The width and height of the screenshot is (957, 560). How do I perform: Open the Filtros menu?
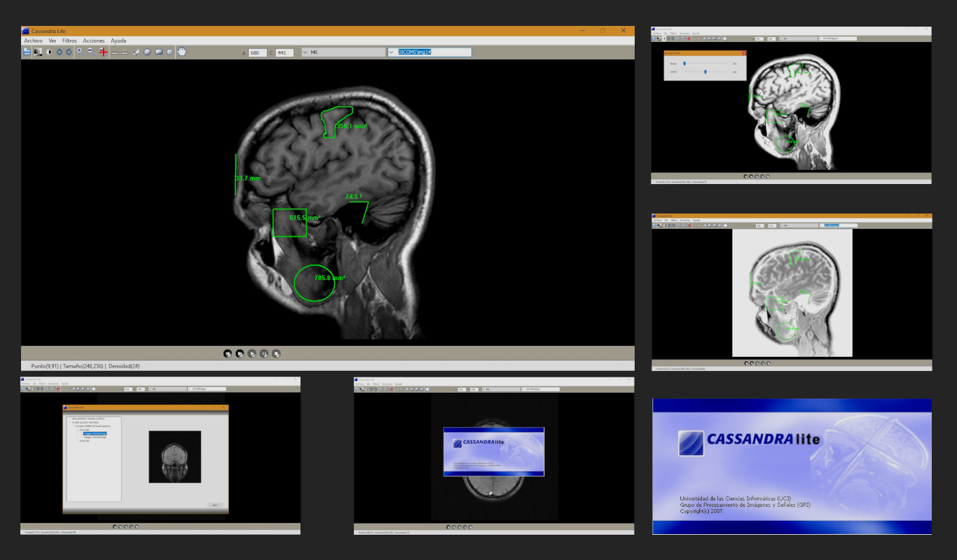[x=69, y=41]
